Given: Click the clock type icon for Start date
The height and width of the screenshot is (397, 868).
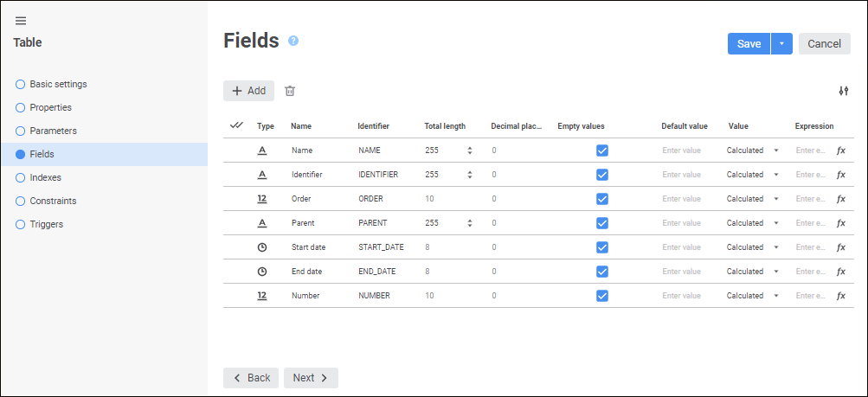Looking at the screenshot, I should 262,247.
